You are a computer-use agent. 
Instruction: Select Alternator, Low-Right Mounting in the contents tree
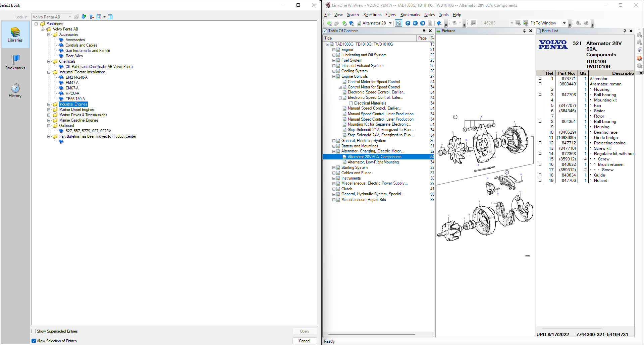click(372, 162)
